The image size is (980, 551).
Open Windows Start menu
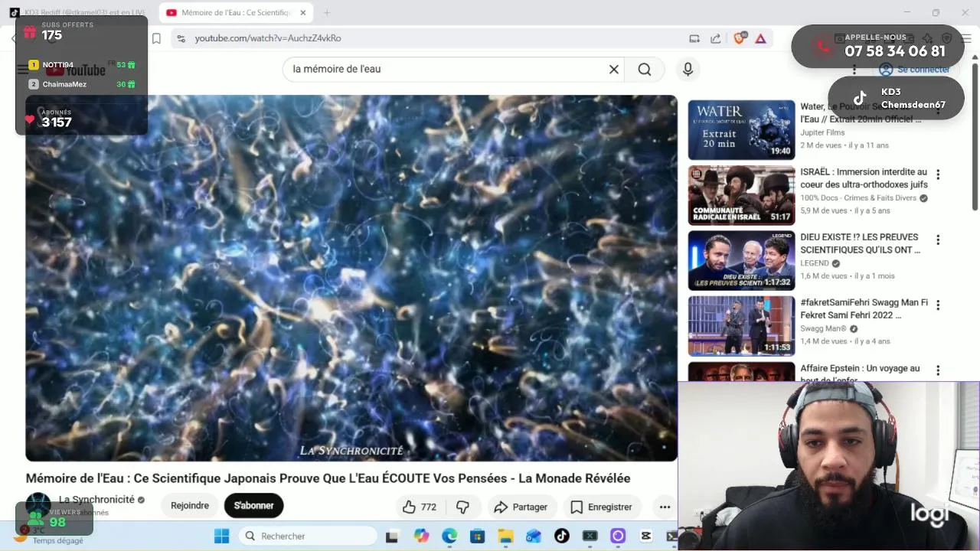click(x=221, y=536)
